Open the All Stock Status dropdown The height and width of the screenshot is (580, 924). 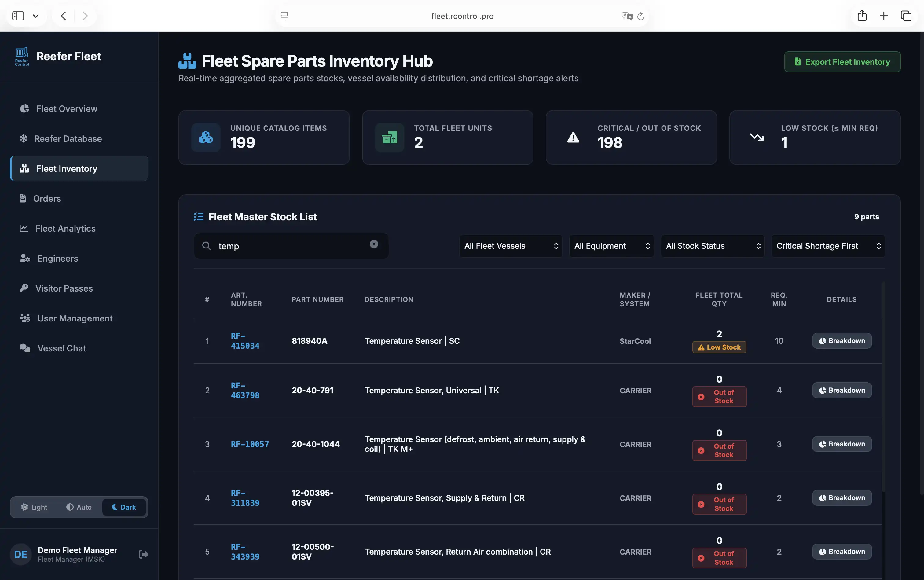pyautogui.click(x=712, y=246)
